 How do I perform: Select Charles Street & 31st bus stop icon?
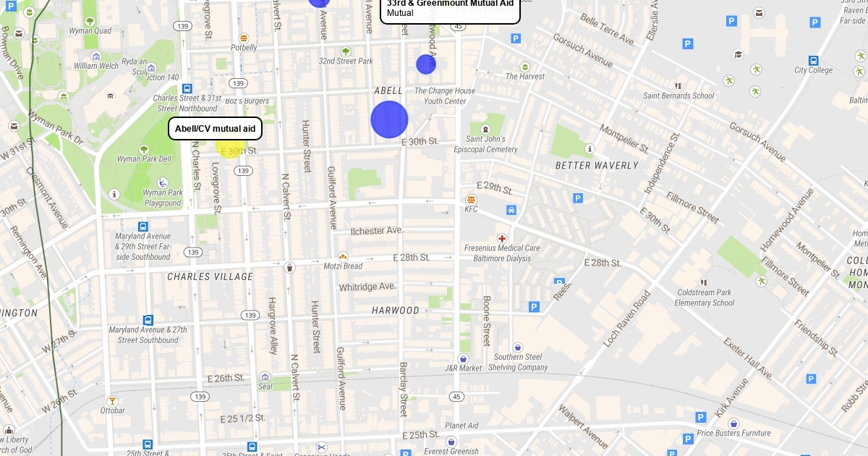point(187,88)
